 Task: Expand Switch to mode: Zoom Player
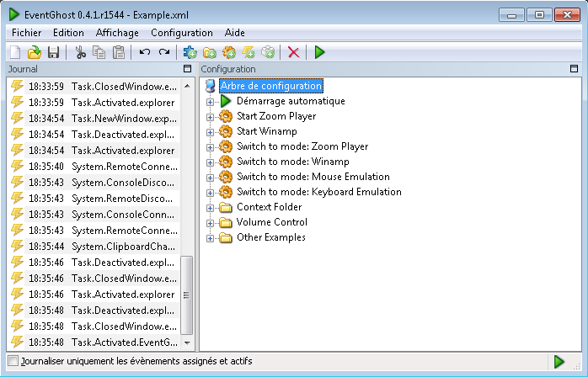210,147
